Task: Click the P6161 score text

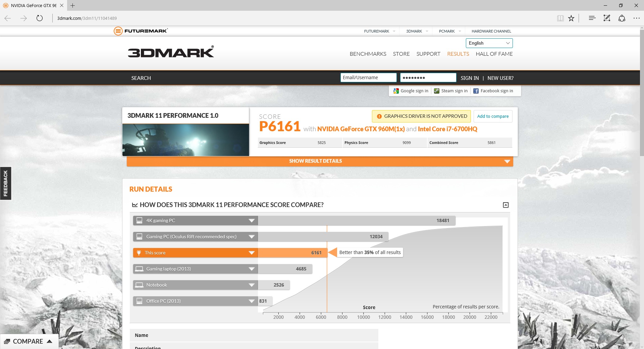Action: 280,127
